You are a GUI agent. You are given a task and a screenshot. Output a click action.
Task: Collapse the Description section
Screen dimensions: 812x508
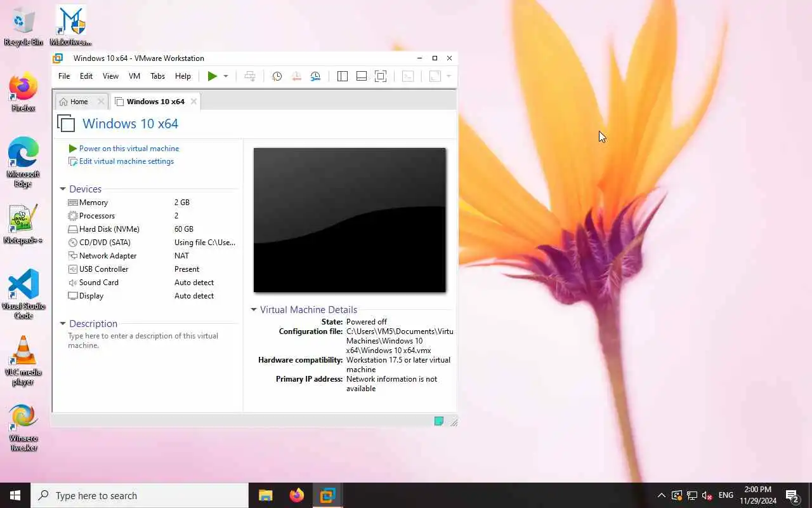pos(63,324)
